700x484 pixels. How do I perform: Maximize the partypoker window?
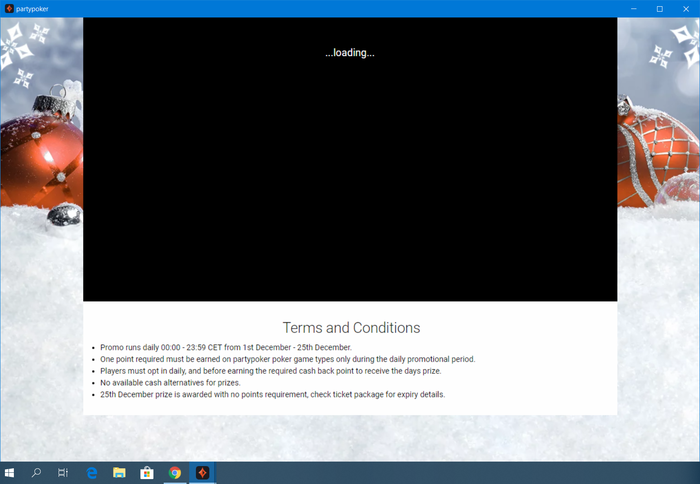(x=660, y=8)
